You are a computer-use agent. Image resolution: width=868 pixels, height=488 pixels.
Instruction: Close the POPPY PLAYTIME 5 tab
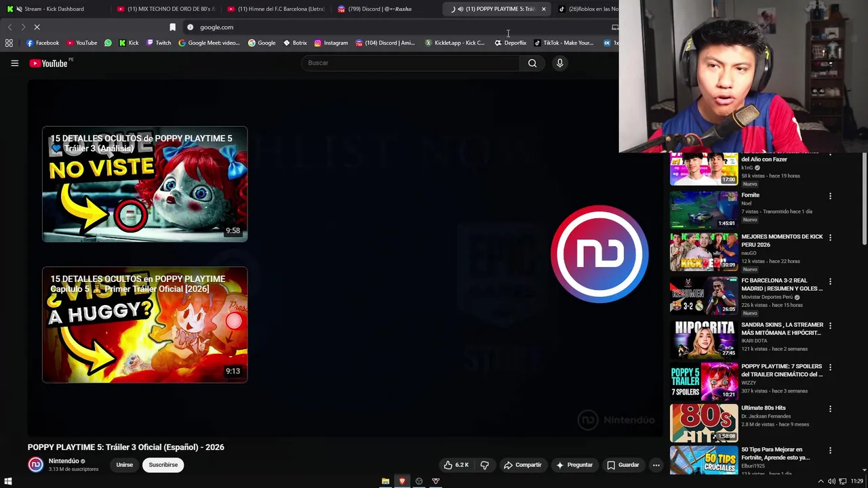click(x=543, y=9)
